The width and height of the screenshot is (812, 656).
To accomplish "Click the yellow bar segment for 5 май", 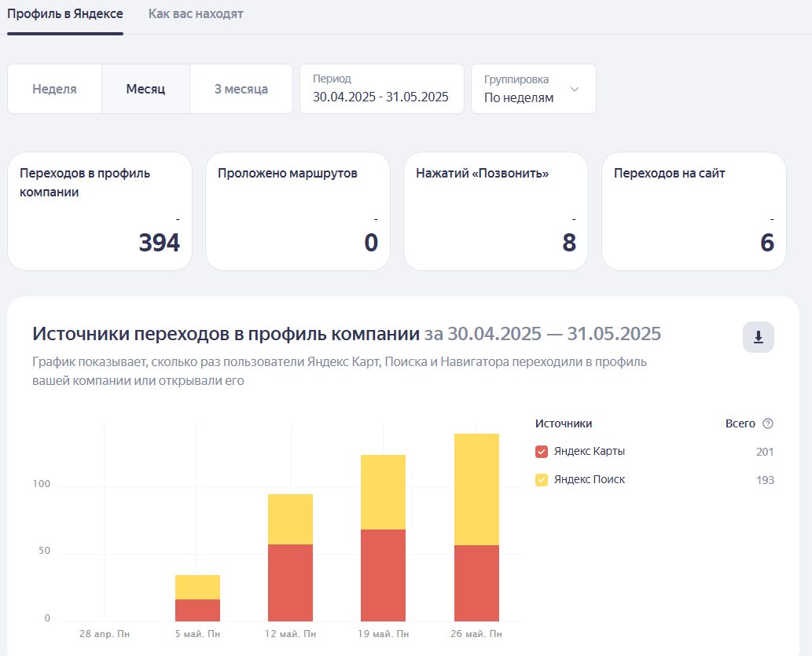I will click(x=197, y=587).
